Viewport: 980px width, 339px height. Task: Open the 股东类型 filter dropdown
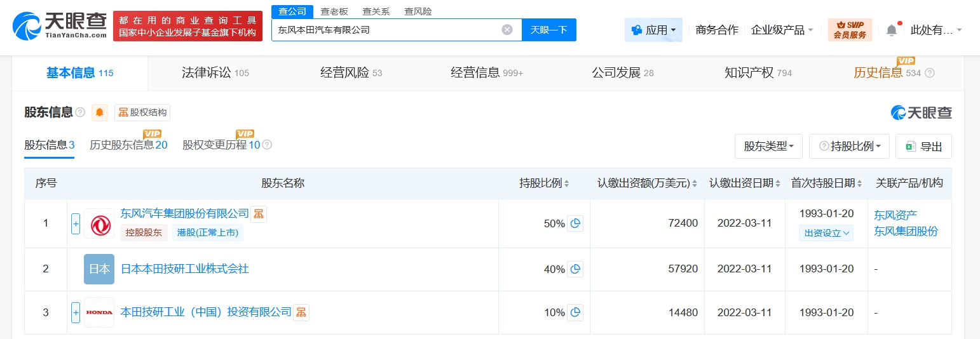[x=768, y=146]
